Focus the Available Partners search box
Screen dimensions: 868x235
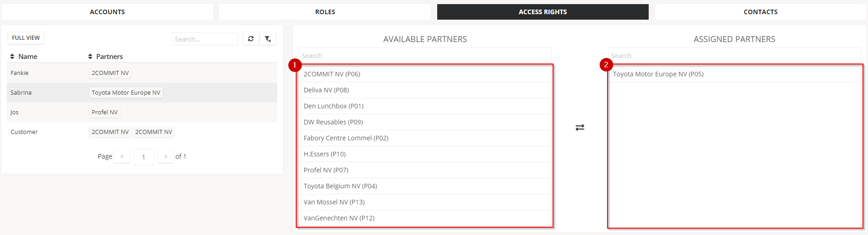(425, 56)
